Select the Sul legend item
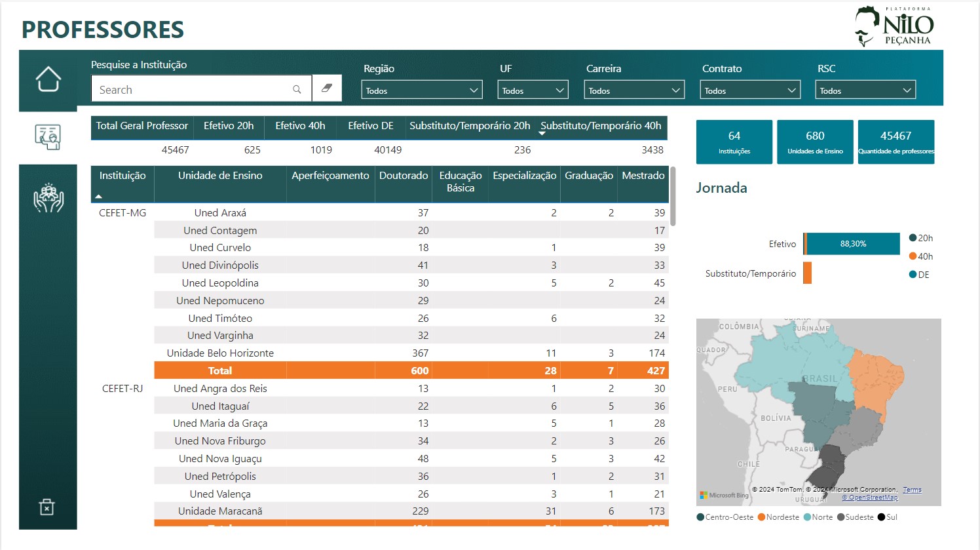Viewport: 980px width, 550px height. pos(888,517)
